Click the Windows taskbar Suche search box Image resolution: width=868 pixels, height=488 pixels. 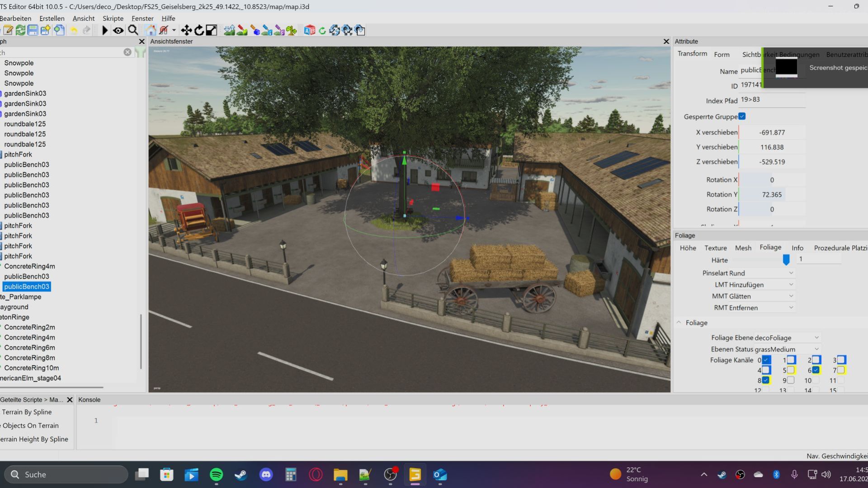coord(66,474)
